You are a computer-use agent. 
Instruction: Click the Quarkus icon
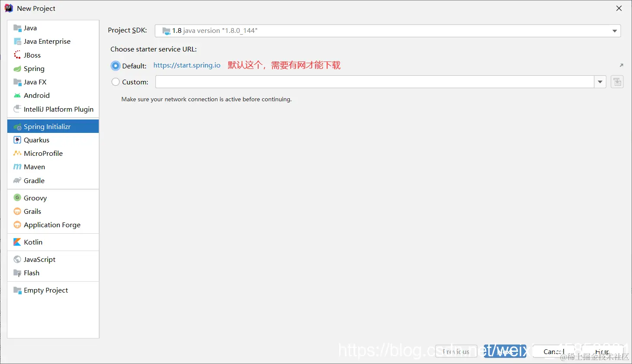click(x=17, y=140)
